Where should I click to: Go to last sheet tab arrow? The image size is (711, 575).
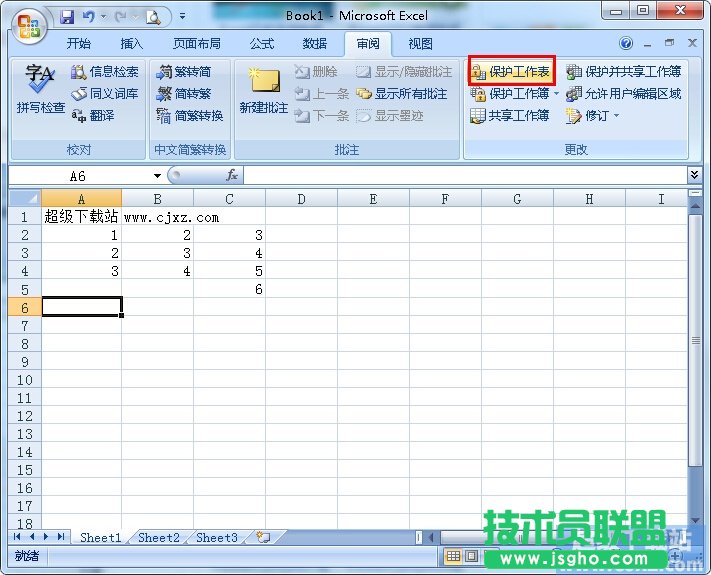(62, 537)
